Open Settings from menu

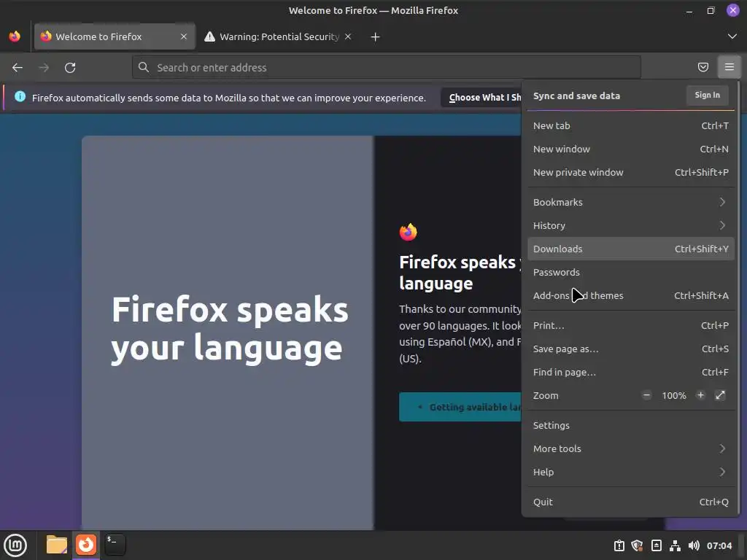(631, 426)
